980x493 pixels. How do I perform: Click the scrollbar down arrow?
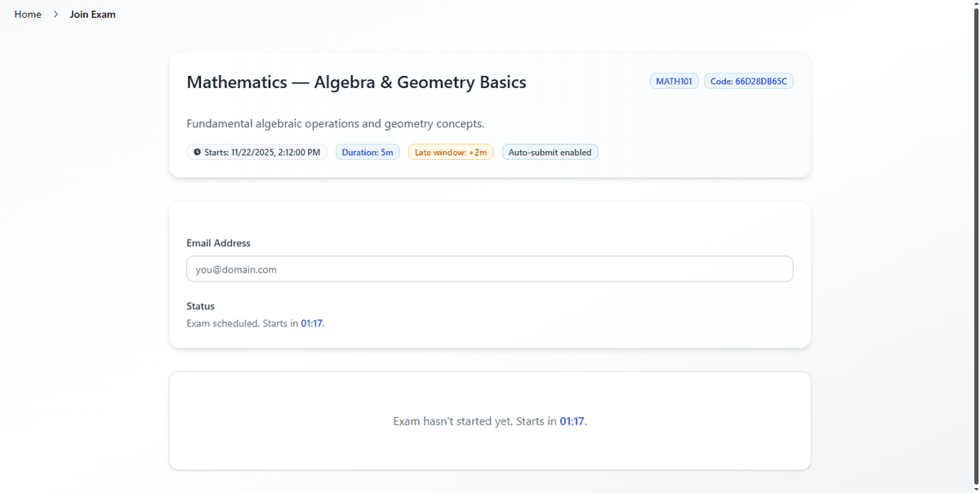click(974, 487)
